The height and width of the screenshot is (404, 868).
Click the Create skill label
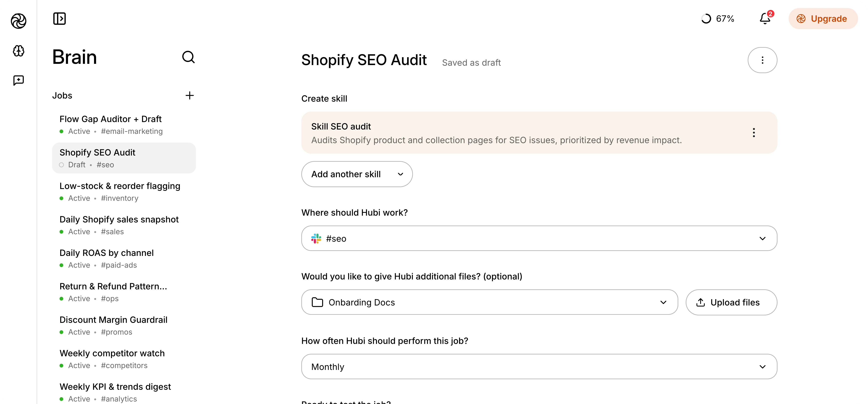tap(324, 99)
